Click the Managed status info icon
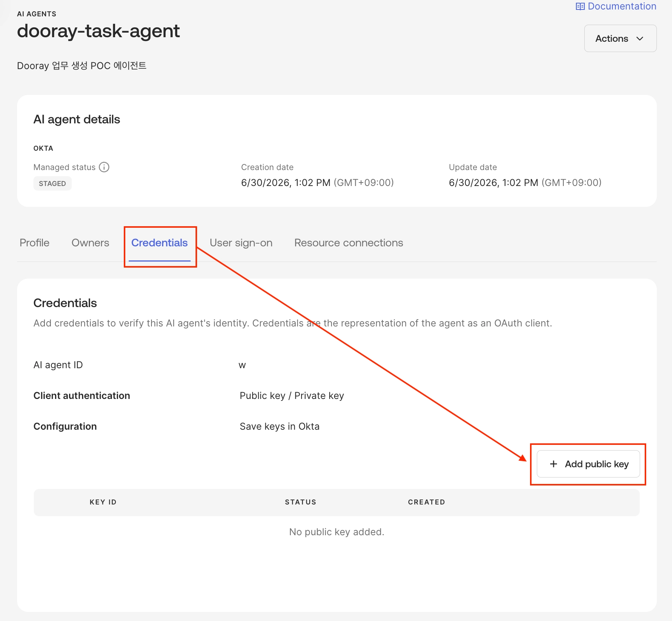Screen dimensions: 672x621 [104, 167]
